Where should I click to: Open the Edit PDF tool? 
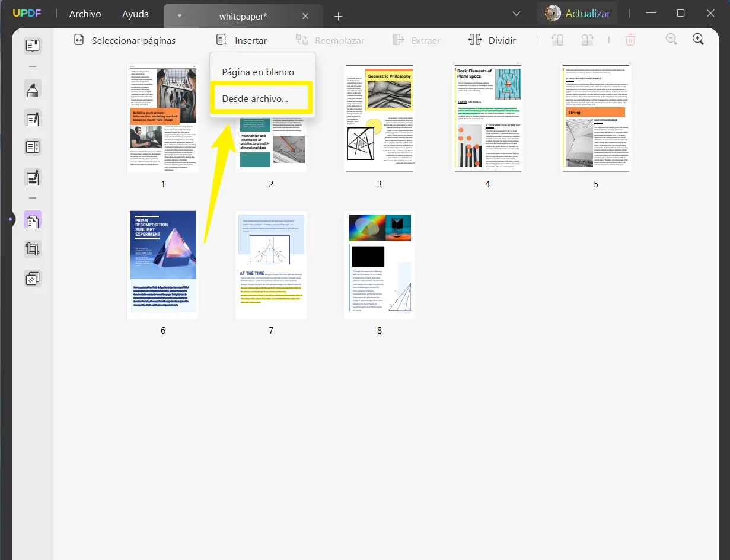click(x=33, y=118)
